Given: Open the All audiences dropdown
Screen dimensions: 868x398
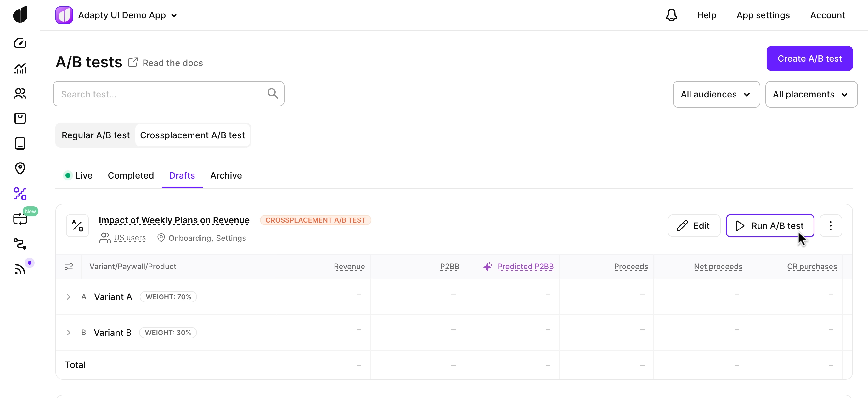Looking at the screenshot, I should [716, 94].
